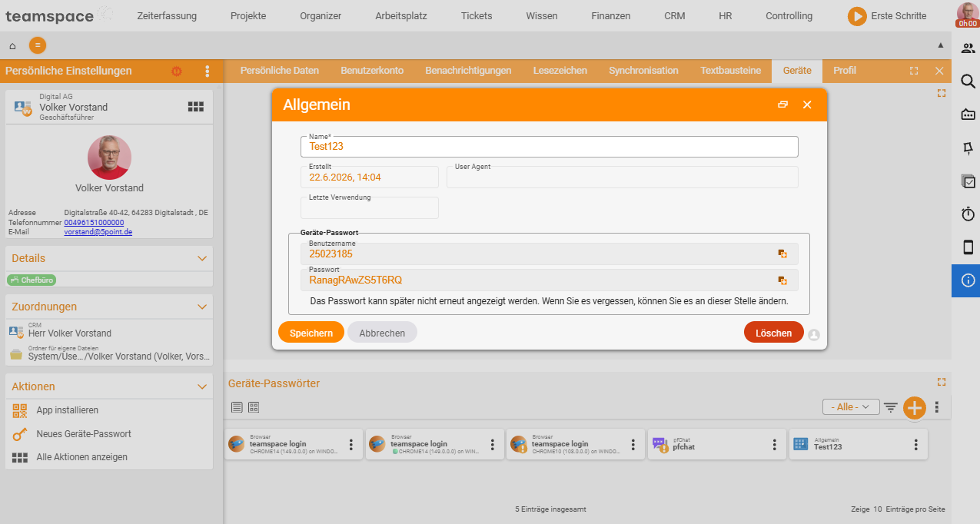This screenshot has height=524, width=980.
Task: Collapse the header using the up arrow
Action: click(x=941, y=45)
